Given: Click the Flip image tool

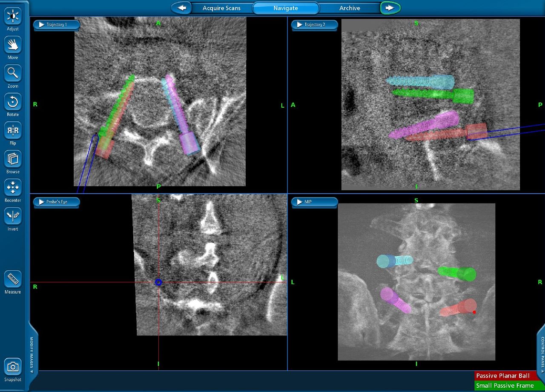Looking at the screenshot, I should tap(13, 131).
